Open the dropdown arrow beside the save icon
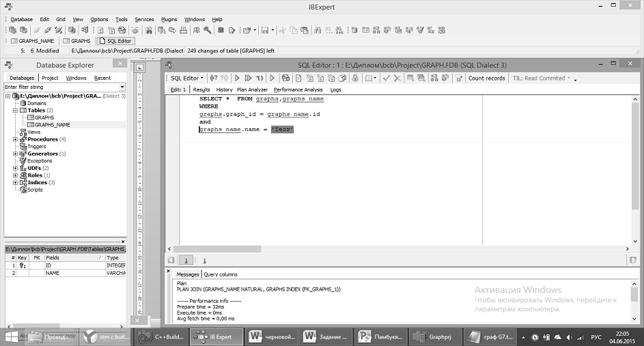This screenshot has width=644, height=346. pos(272,30)
